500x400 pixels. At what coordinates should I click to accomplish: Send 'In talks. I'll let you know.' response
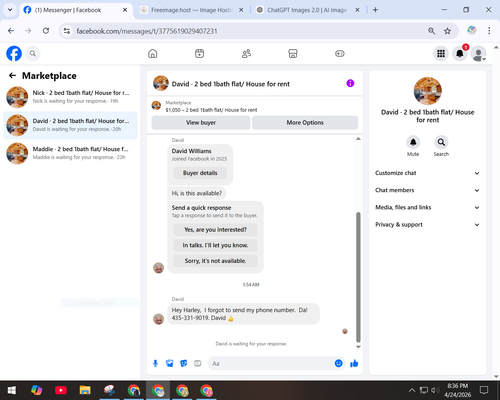pos(215,245)
